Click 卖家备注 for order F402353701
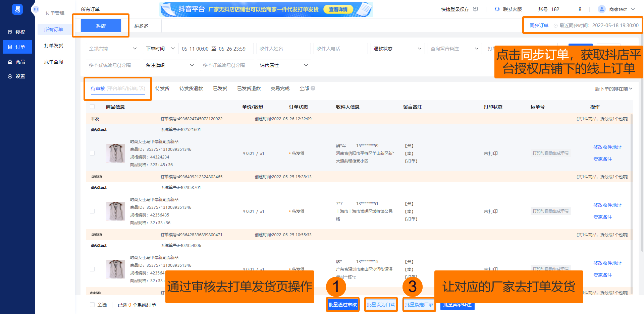 pyautogui.click(x=602, y=217)
